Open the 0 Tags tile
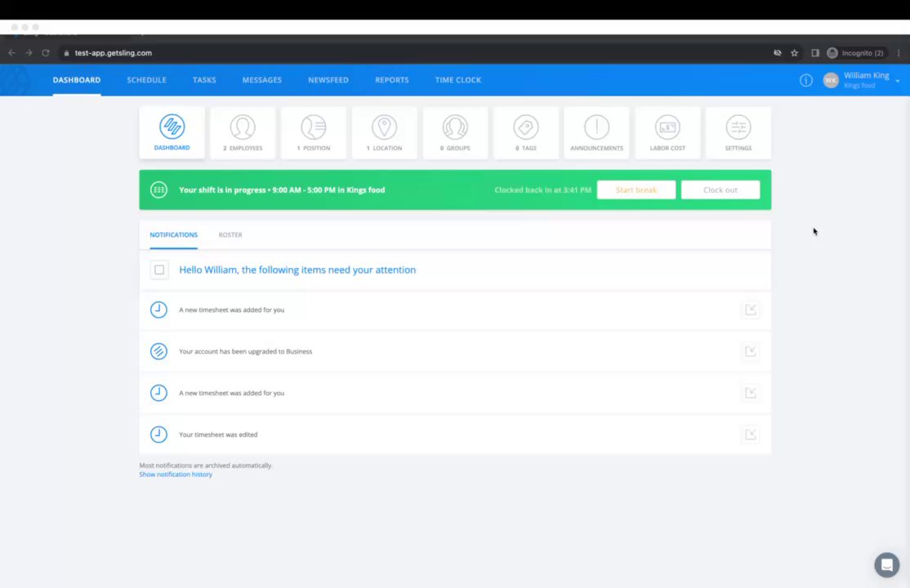Viewport: 910px width, 588px height. [x=526, y=132]
